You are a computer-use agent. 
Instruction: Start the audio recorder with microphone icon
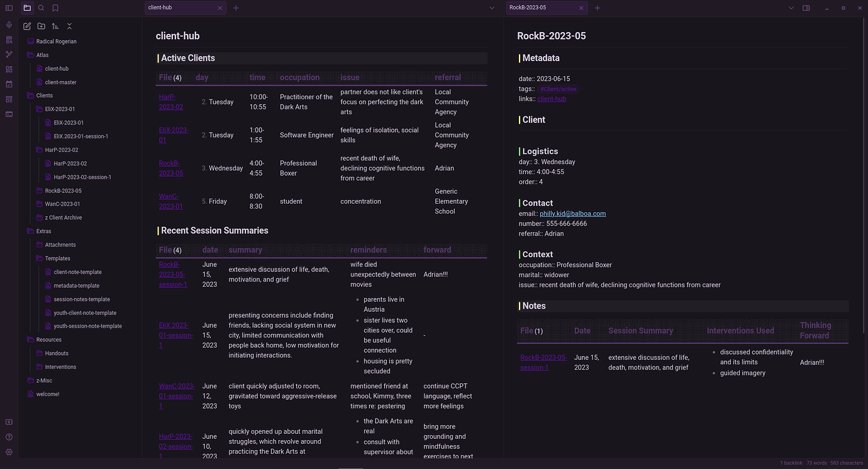(x=9, y=25)
